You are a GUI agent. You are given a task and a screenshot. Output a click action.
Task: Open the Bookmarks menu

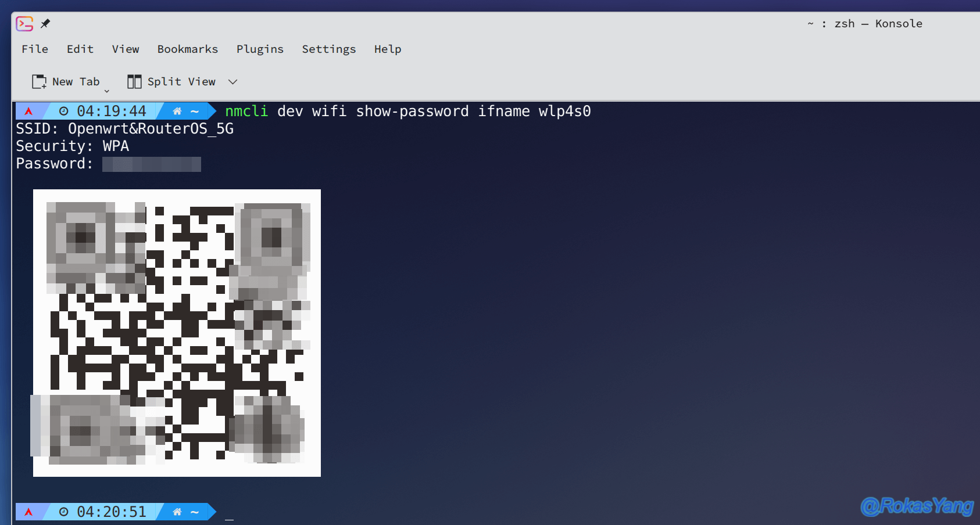click(x=188, y=49)
